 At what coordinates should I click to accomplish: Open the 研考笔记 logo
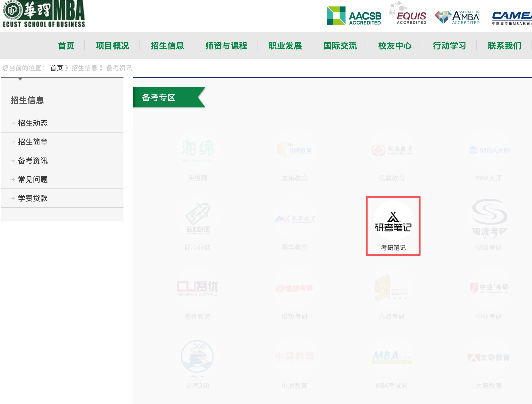coord(393,220)
